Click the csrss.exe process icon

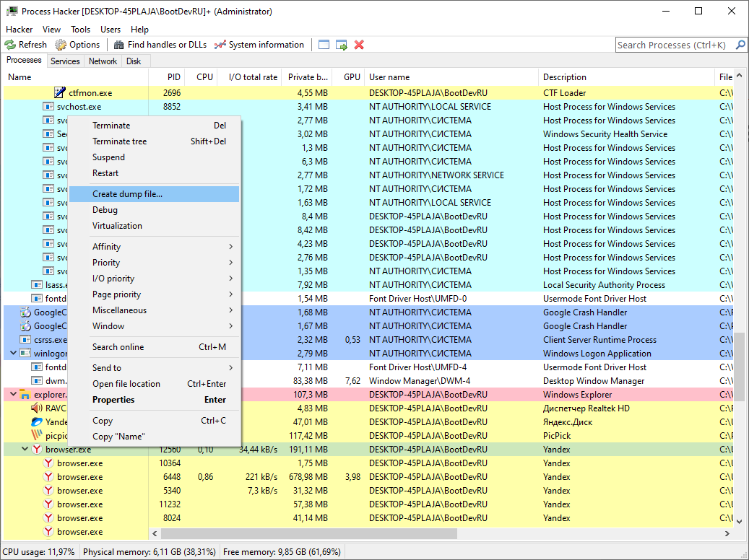25,339
